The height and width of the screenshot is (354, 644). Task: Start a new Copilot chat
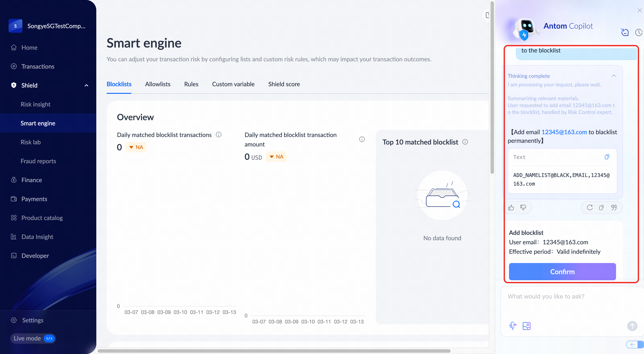(x=625, y=32)
